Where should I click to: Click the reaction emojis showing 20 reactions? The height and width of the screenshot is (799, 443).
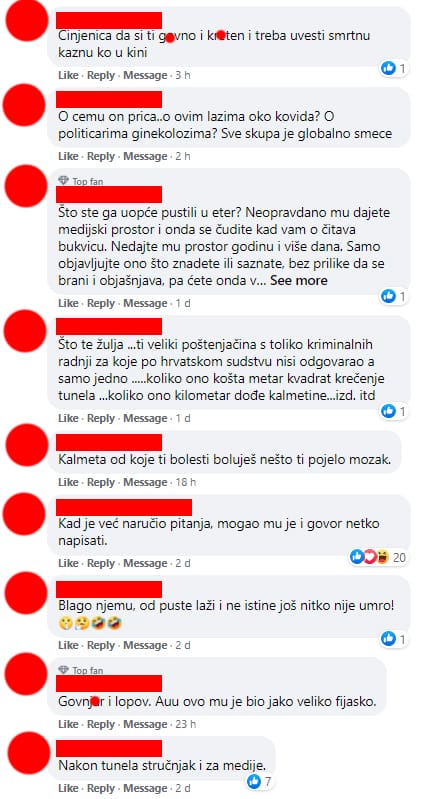tap(370, 557)
